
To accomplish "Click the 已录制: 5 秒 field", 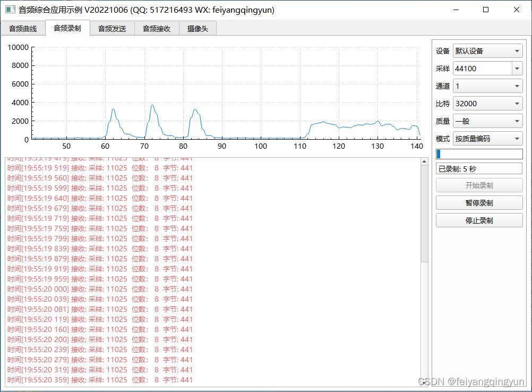I will [479, 169].
